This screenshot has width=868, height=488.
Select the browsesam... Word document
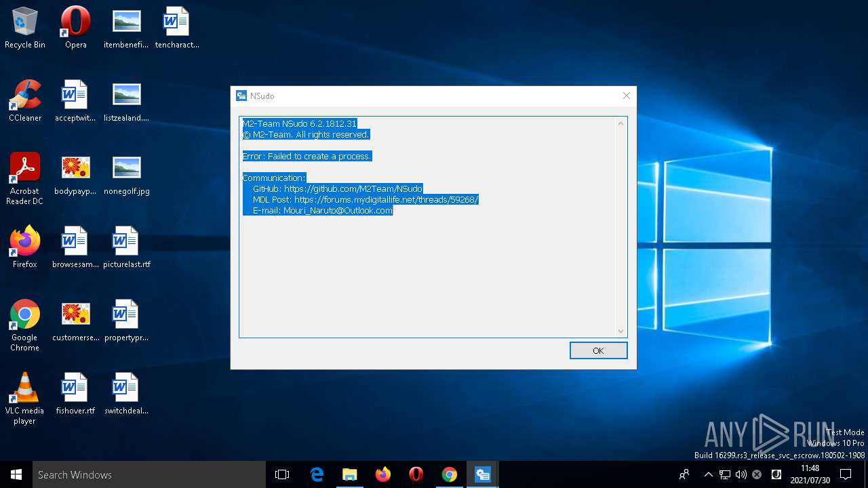tap(75, 248)
